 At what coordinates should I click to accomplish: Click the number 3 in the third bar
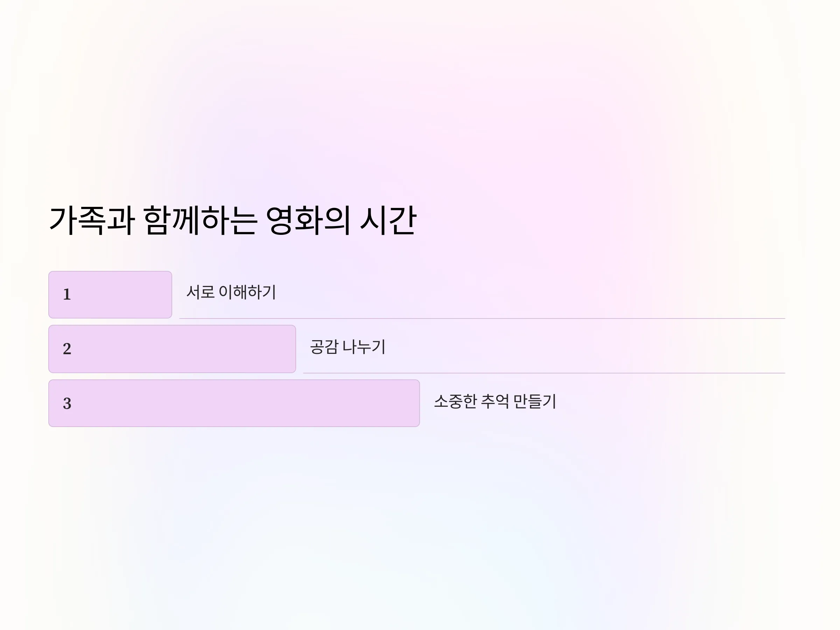67,403
